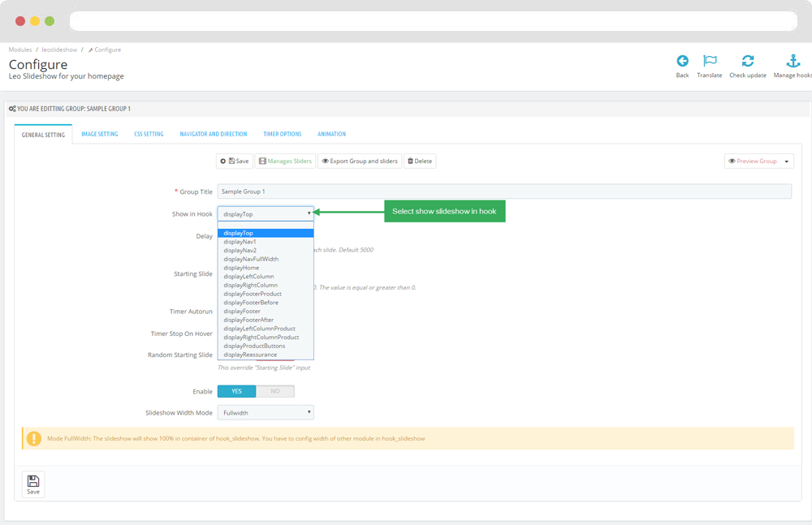Click the Back arrow icon
812x525 pixels.
(x=682, y=62)
